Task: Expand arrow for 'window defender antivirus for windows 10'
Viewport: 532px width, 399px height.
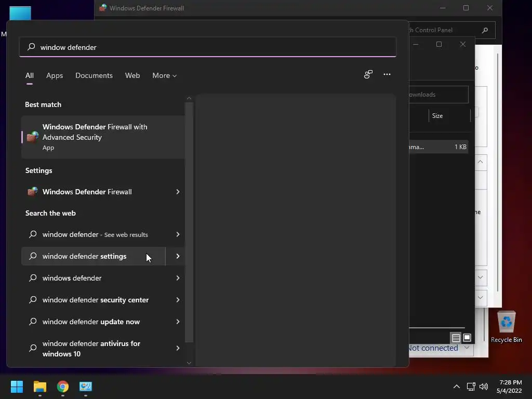Action: [178, 348]
